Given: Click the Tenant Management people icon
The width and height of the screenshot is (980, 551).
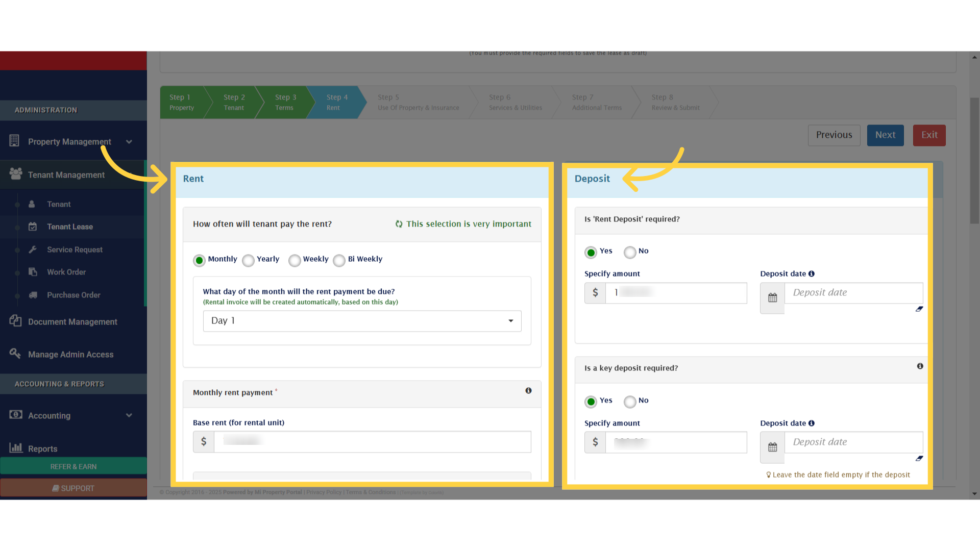Looking at the screenshot, I should click(x=16, y=173).
